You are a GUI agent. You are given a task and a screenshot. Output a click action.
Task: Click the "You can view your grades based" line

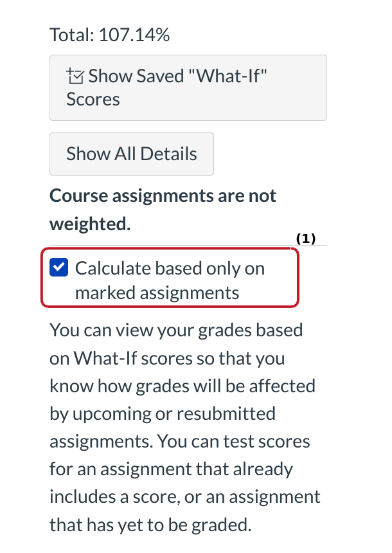(x=176, y=331)
